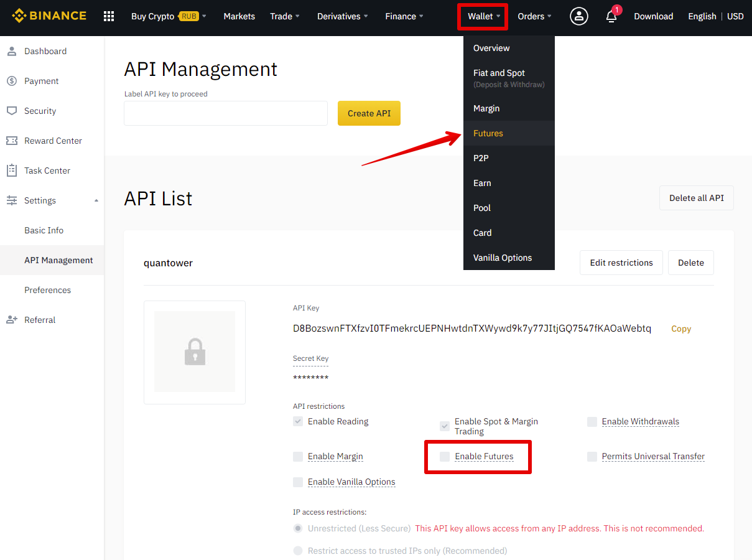Click the Binance logo

click(x=49, y=16)
